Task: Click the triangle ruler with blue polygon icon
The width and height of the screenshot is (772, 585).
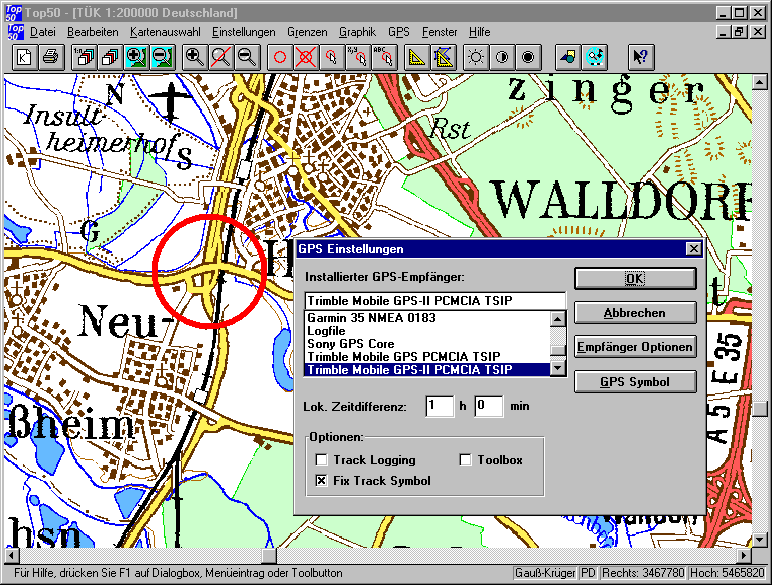Action: pos(443,58)
